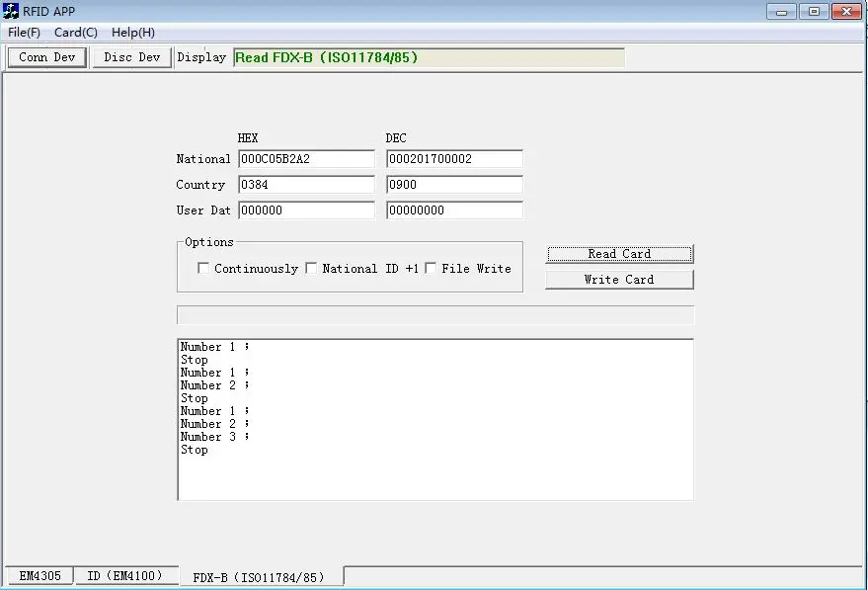Click the 'DEC' column header label
Screen dimensions: 868x590
(396, 138)
